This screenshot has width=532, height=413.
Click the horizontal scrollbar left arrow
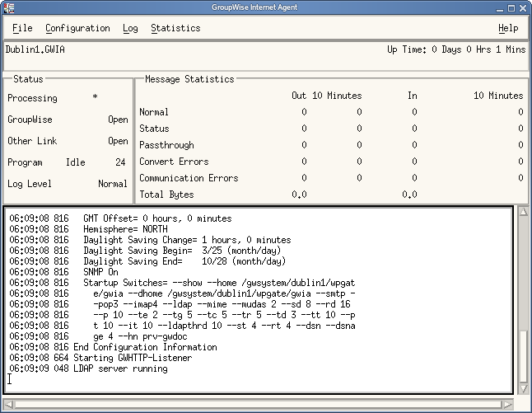[9, 404]
